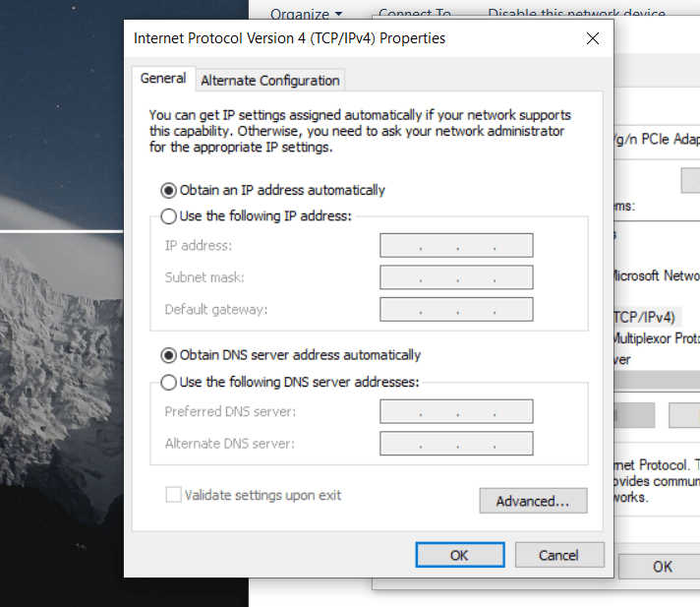Toggle Validate settings upon exit checkbox
700x607 pixels.
(x=174, y=495)
